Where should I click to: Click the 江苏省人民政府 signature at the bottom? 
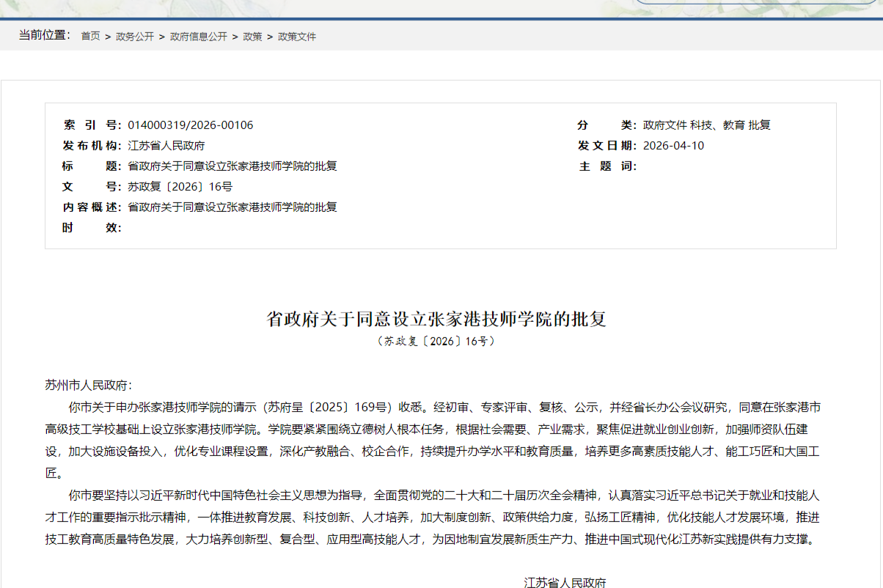coord(565,582)
